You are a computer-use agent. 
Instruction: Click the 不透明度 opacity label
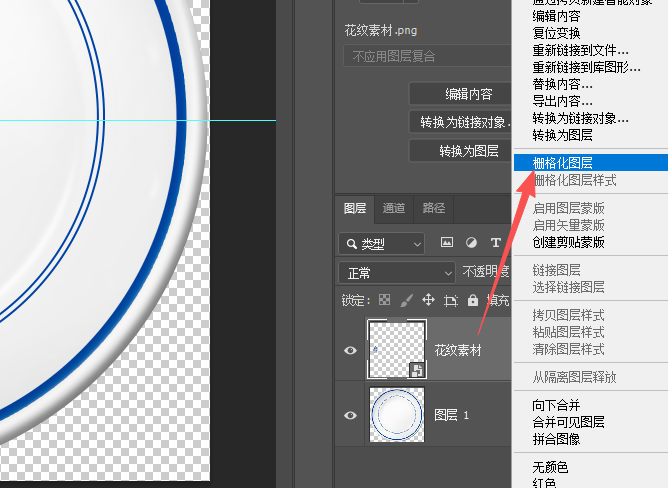[x=486, y=271]
